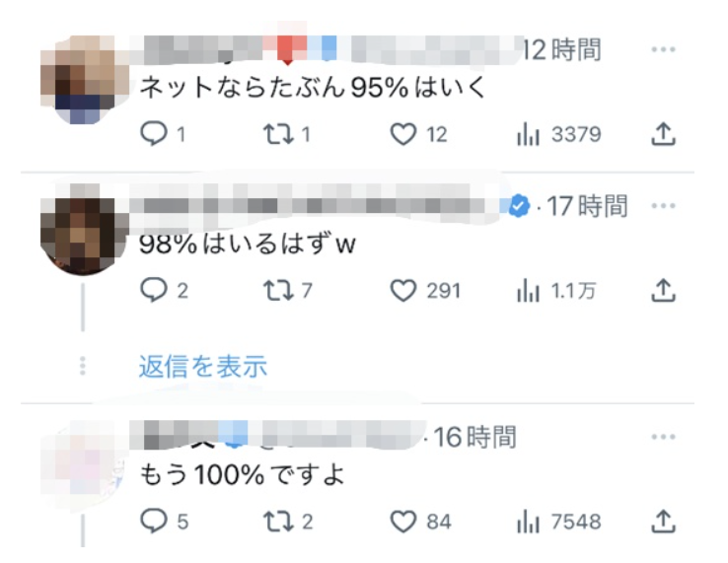
Task: Open the brown profile avatar of 98% tweet
Action: [x=83, y=235]
